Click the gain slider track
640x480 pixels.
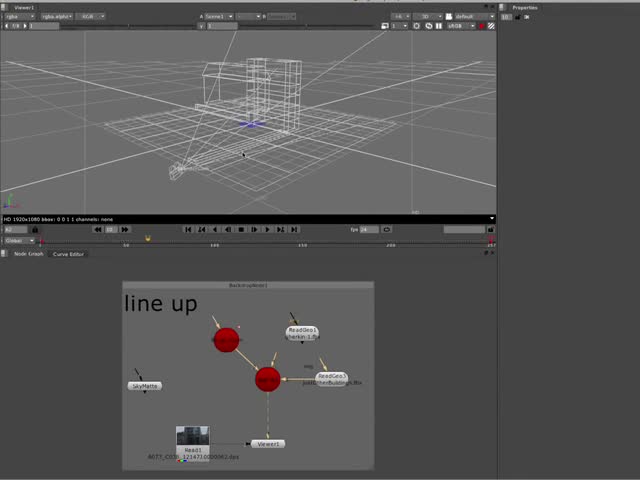(129, 26)
